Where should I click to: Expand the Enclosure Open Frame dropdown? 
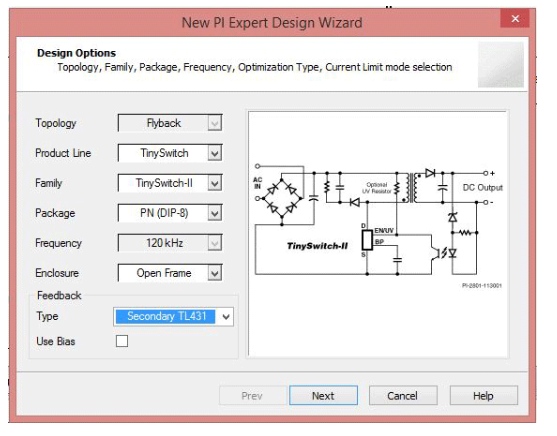pos(170,273)
